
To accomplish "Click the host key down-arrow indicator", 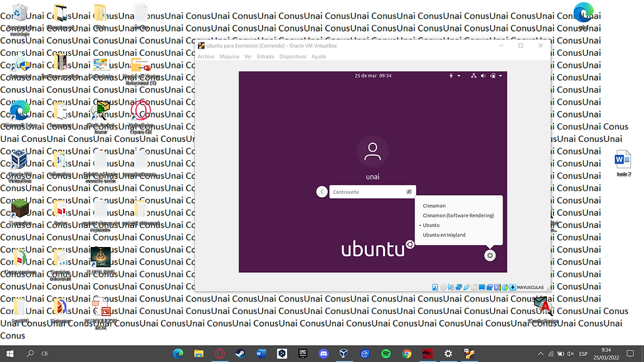I will click(x=513, y=287).
